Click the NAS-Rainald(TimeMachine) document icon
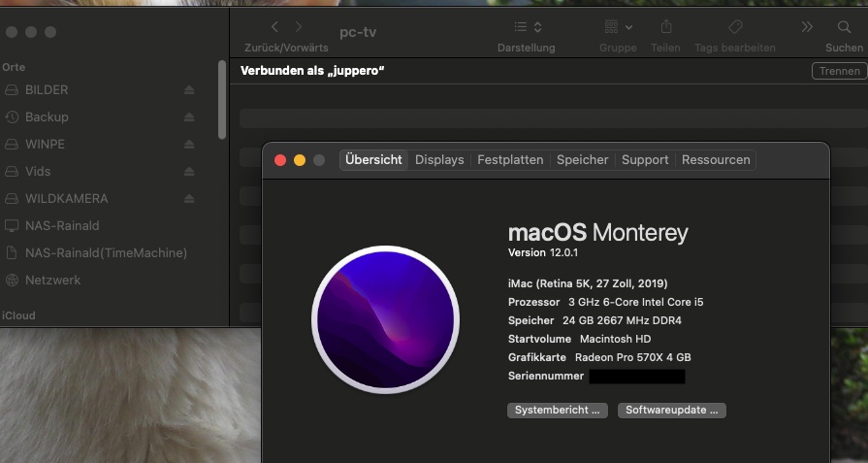 12,252
